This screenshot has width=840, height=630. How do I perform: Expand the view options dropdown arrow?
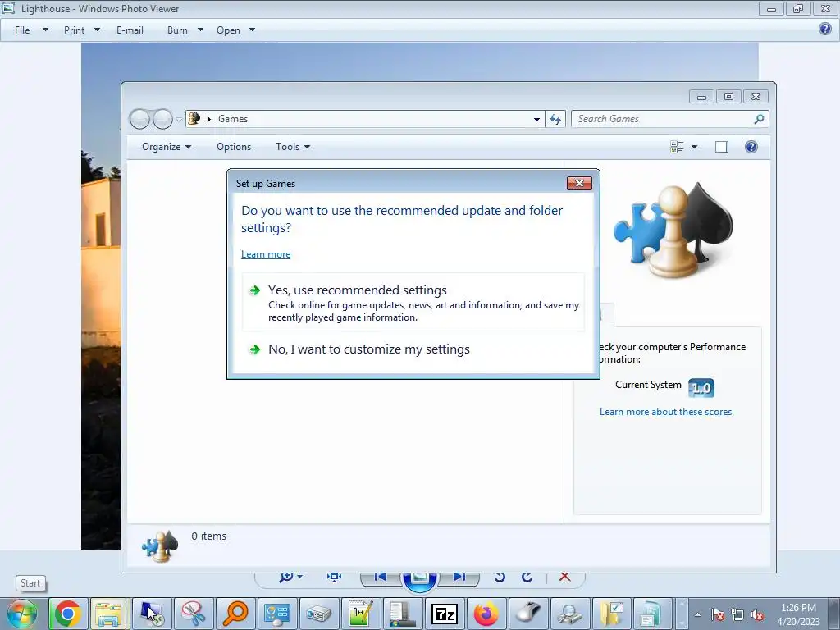coord(694,147)
